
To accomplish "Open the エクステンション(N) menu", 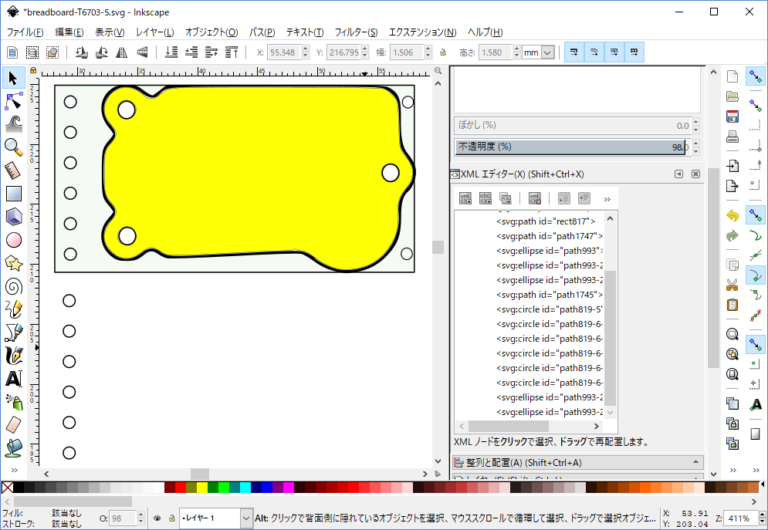I will 423,32.
